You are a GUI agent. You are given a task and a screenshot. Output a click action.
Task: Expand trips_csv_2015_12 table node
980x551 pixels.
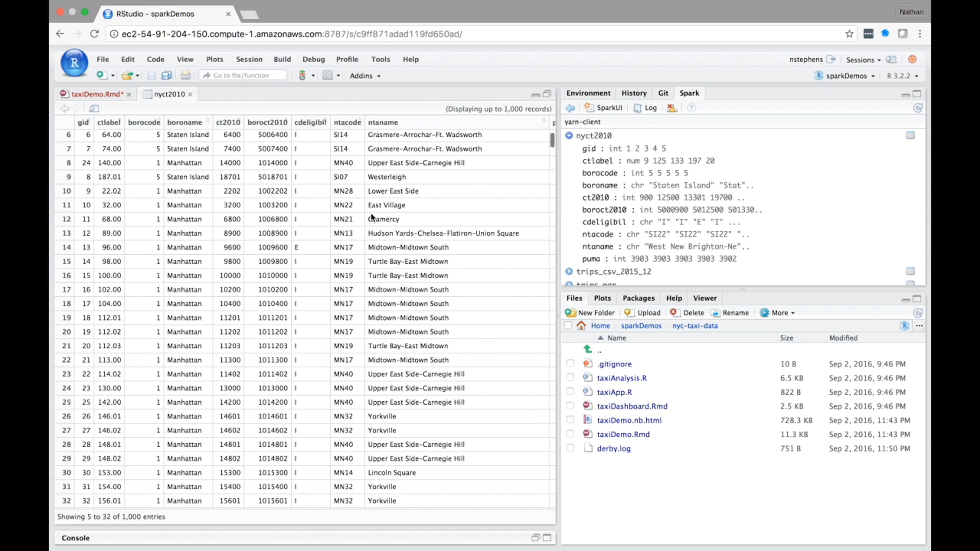click(569, 271)
